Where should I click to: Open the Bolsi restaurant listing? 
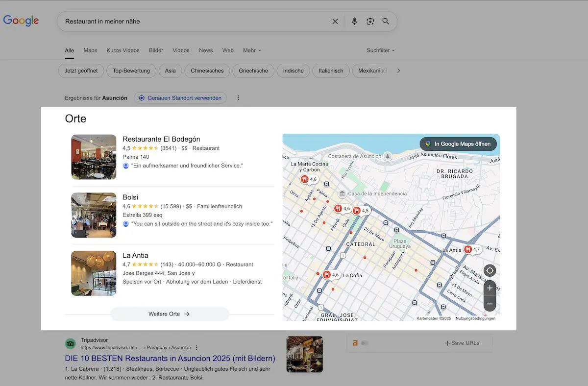pos(130,197)
